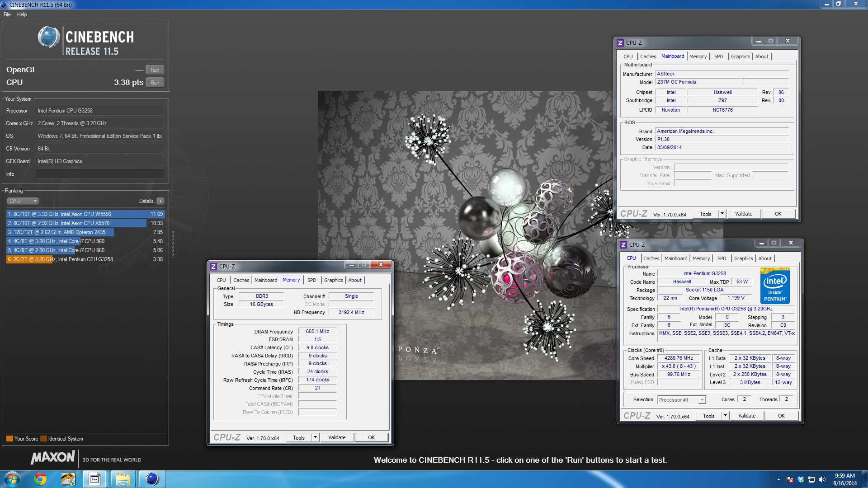The width and height of the screenshot is (868, 488).
Task: Click the Action Center flag tray icon
Action: pos(790,479)
